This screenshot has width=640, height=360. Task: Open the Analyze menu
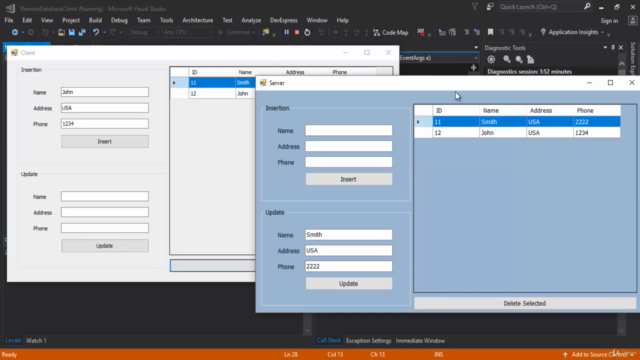click(x=251, y=20)
